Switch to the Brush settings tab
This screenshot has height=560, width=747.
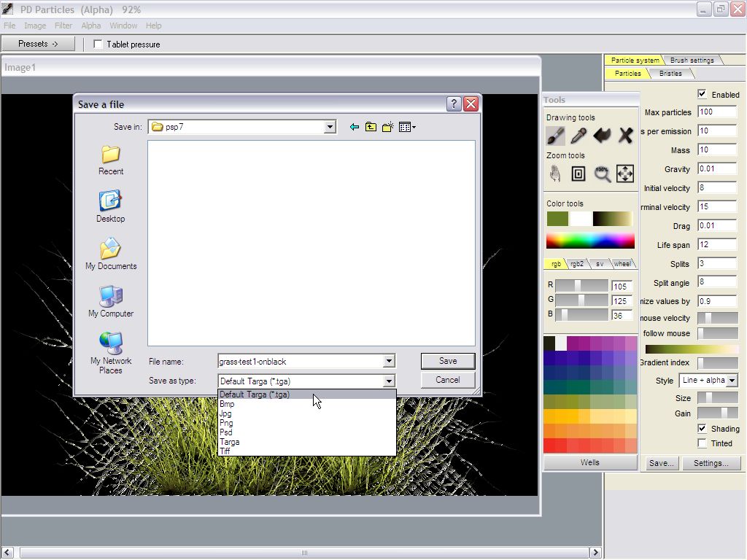click(x=692, y=61)
